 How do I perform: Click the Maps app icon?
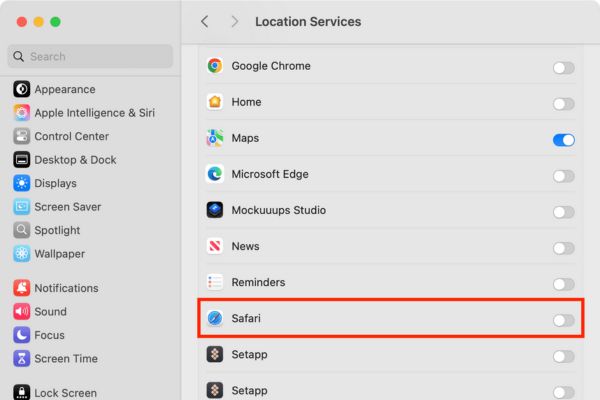click(x=215, y=138)
